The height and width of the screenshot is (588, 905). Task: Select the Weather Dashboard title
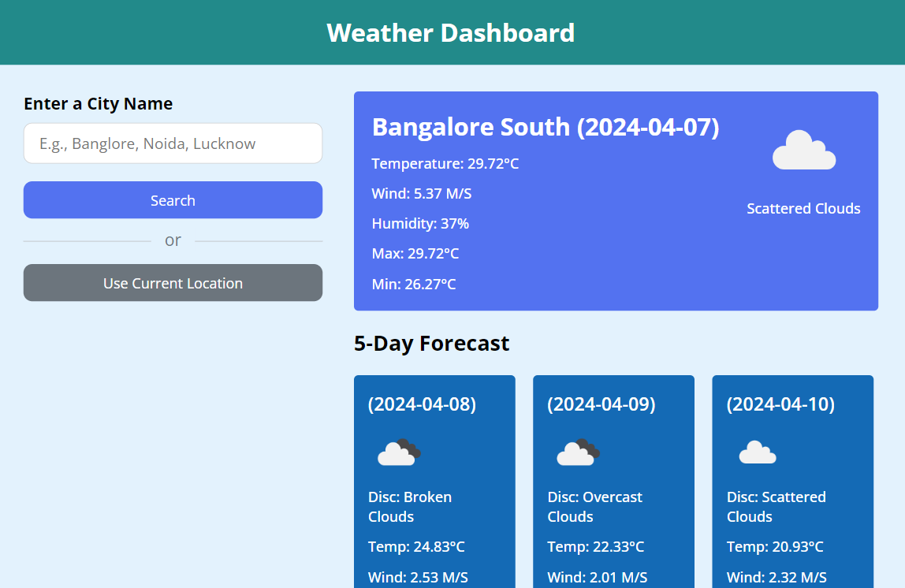pyautogui.click(x=451, y=33)
